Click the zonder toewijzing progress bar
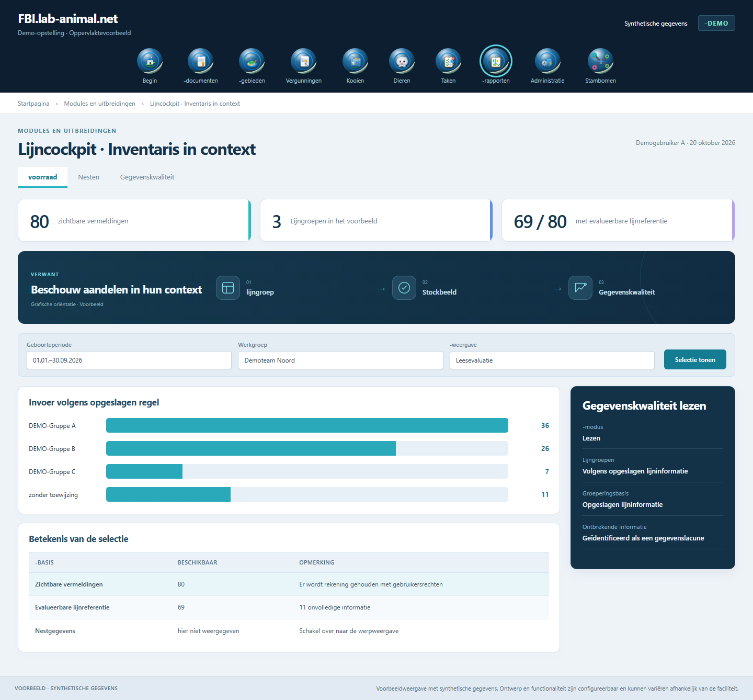Image resolution: width=753 pixels, height=700 pixels. pyautogui.click(x=307, y=494)
